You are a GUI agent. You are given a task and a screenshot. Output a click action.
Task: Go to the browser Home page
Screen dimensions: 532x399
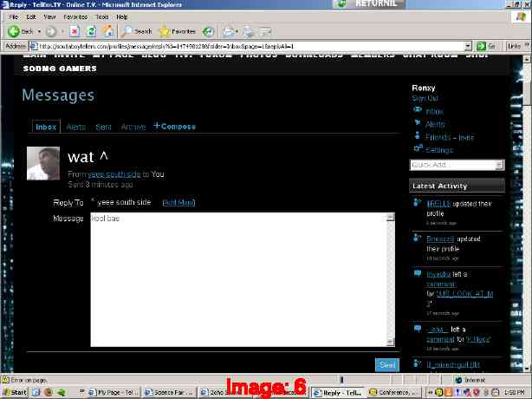[x=108, y=31]
